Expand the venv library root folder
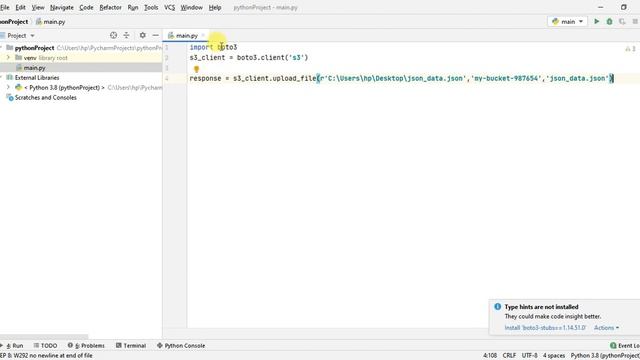This screenshot has height=360, width=640. coord(8,58)
